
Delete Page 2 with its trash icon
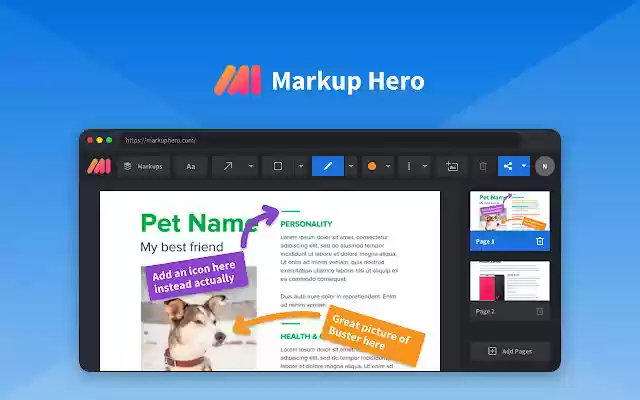(x=540, y=311)
